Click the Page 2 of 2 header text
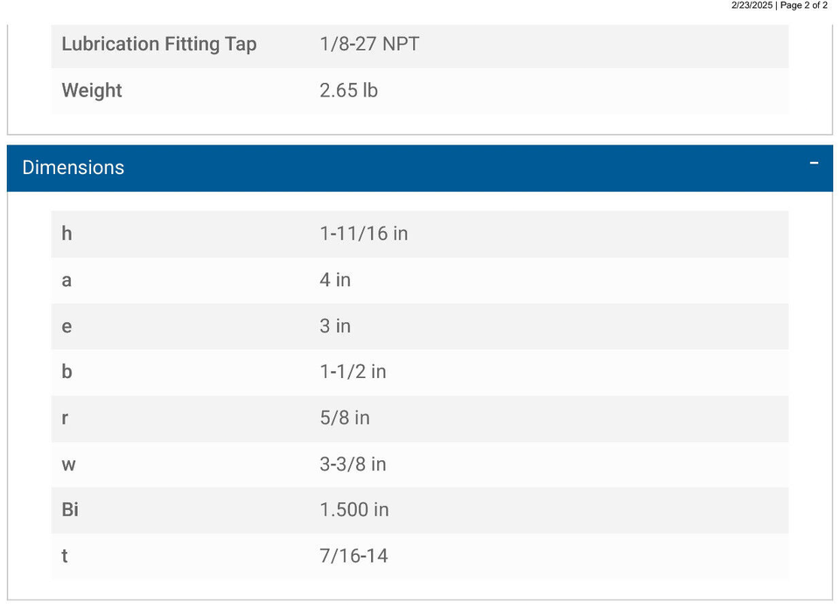 (x=804, y=5)
